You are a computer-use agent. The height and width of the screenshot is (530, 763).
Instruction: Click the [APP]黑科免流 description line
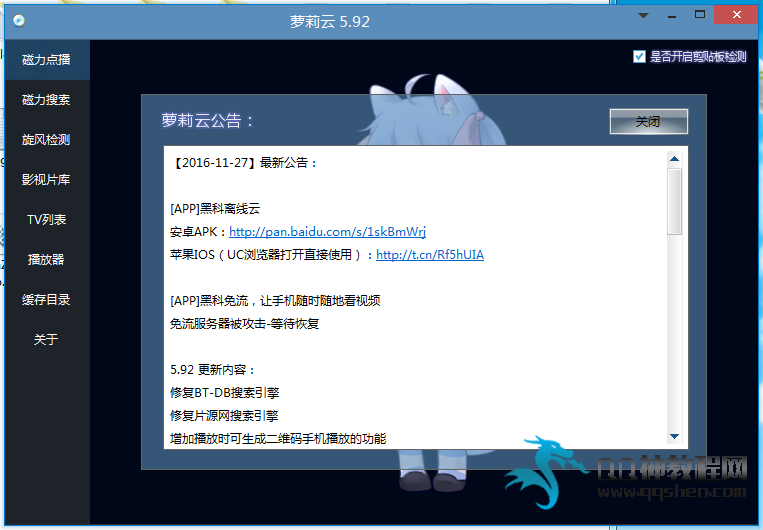[x=275, y=301]
